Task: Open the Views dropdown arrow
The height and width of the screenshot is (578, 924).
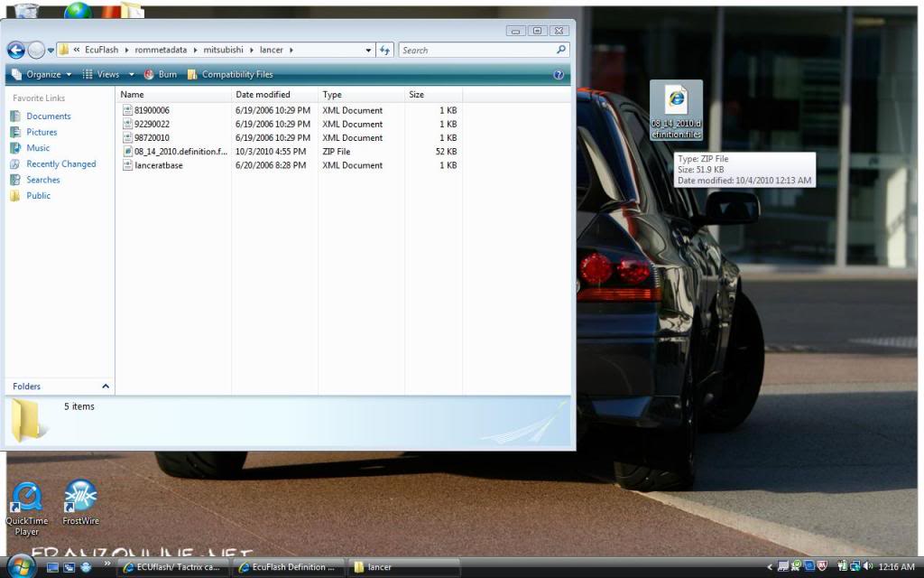Action: click(131, 74)
